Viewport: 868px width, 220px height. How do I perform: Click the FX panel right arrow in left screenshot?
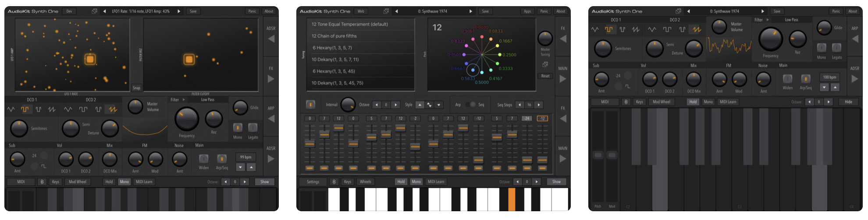coord(271,79)
